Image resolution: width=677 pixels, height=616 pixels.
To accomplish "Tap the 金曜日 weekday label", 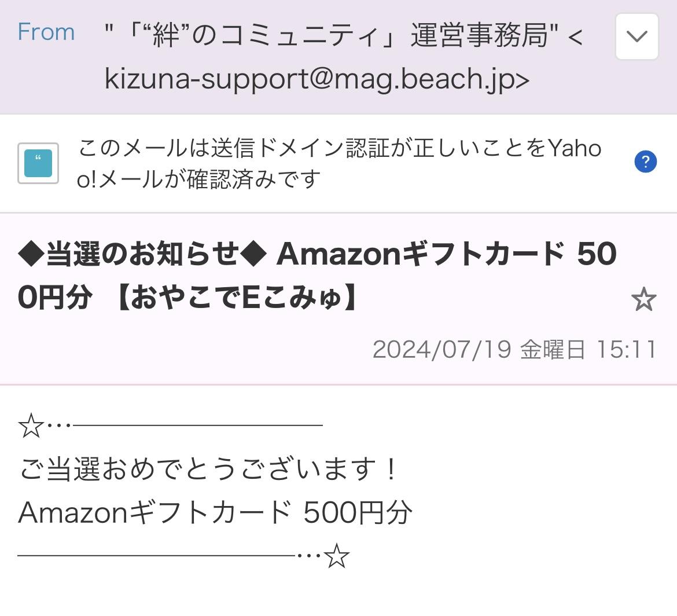I will (x=553, y=350).
